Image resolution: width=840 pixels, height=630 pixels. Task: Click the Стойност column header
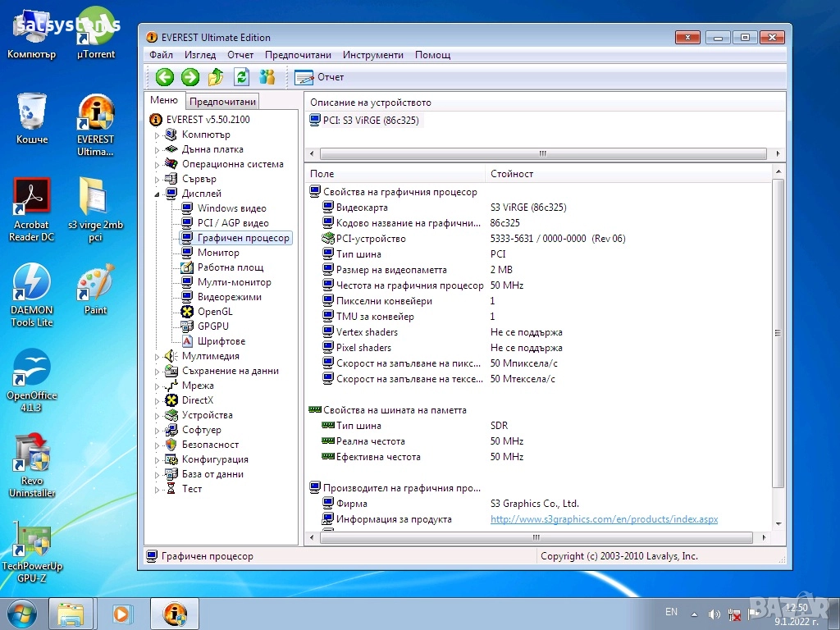coord(512,174)
